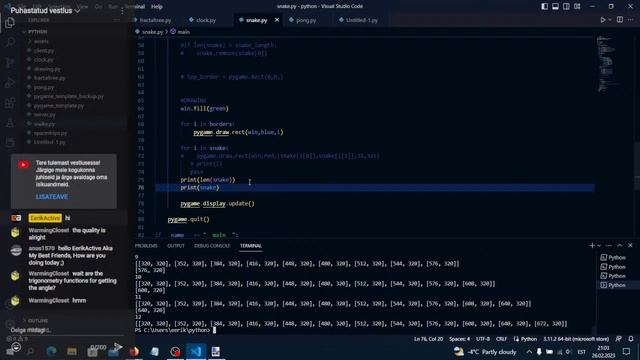Open the Source Control view
The width and height of the screenshot is (640, 360).
pyautogui.click(x=10, y=62)
